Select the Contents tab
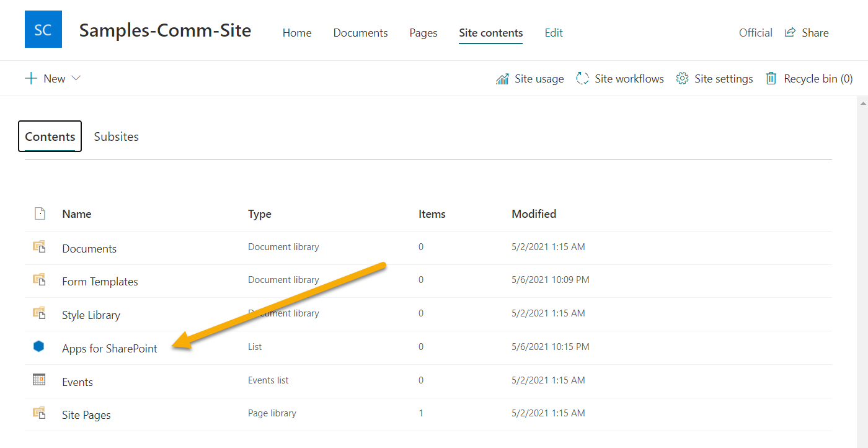Image resolution: width=868 pixels, height=448 pixels. (50, 137)
